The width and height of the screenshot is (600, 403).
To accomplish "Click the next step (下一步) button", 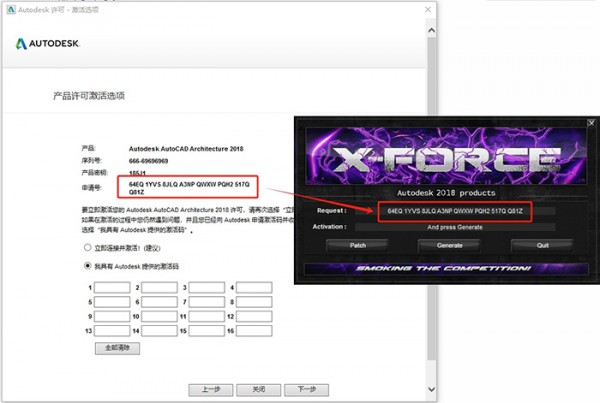I will pyautogui.click(x=307, y=390).
